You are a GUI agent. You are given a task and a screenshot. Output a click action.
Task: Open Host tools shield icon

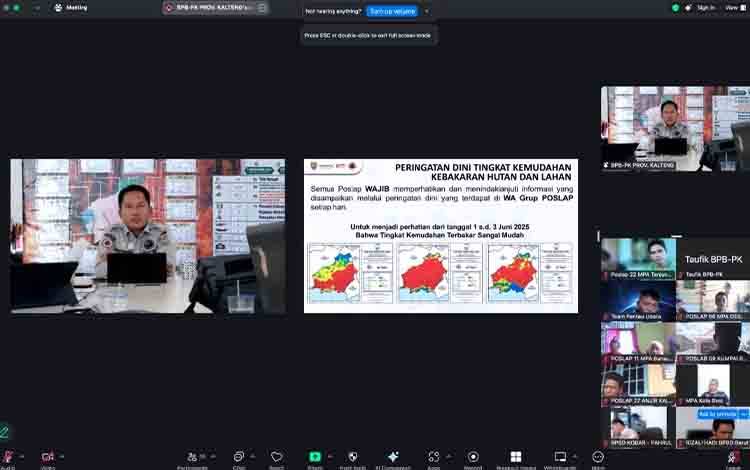(353, 458)
